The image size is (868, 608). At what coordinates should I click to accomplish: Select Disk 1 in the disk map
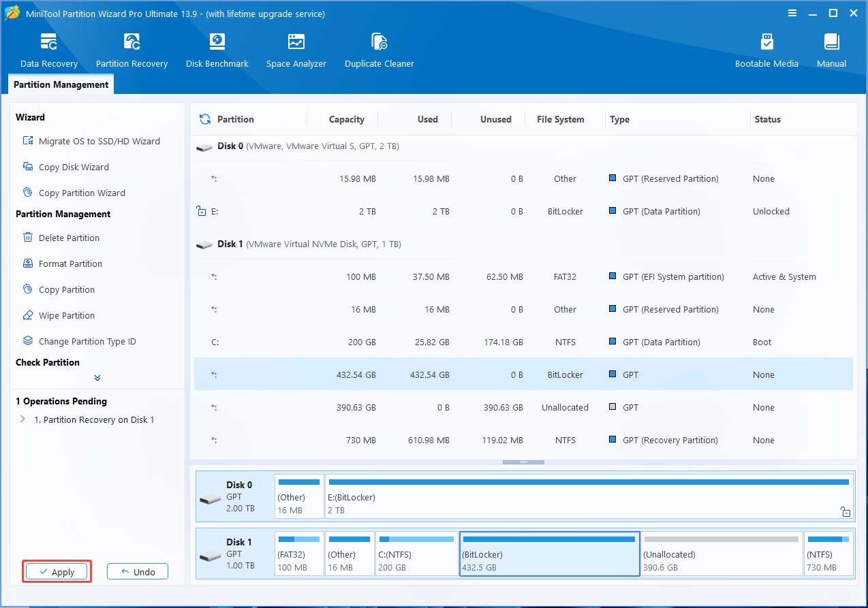tap(235, 554)
